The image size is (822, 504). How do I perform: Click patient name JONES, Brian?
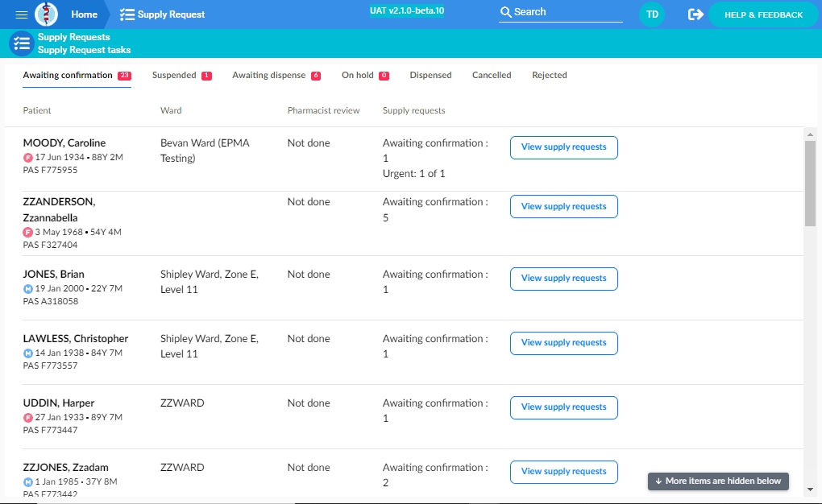[x=53, y=275]
